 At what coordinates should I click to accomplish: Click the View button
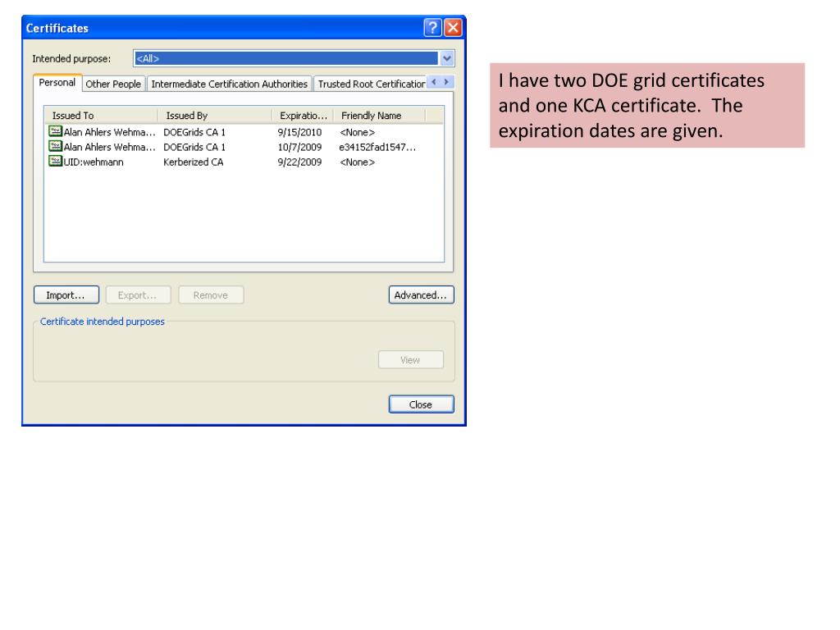tap(411, 360)
